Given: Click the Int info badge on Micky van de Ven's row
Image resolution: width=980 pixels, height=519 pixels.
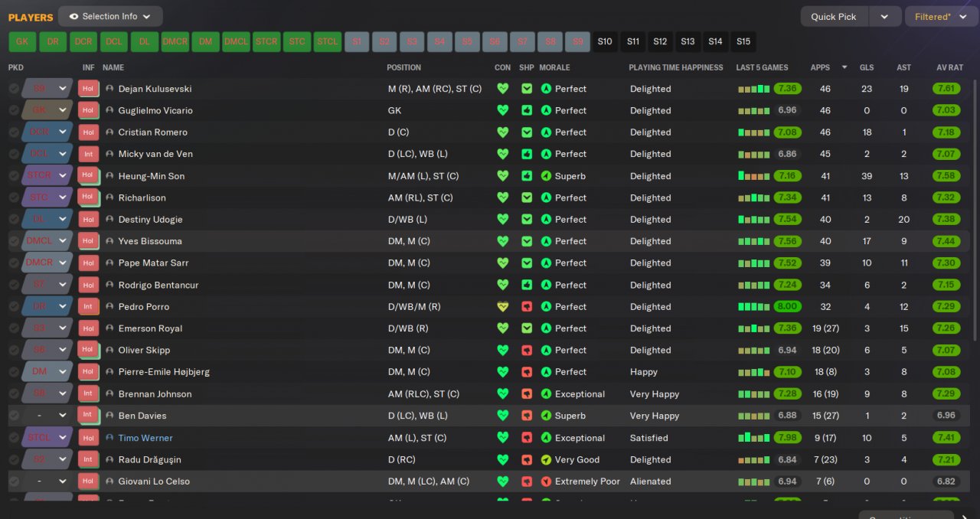Looking at the screenshot, I should pyautogui.click(x=88, y=154).
